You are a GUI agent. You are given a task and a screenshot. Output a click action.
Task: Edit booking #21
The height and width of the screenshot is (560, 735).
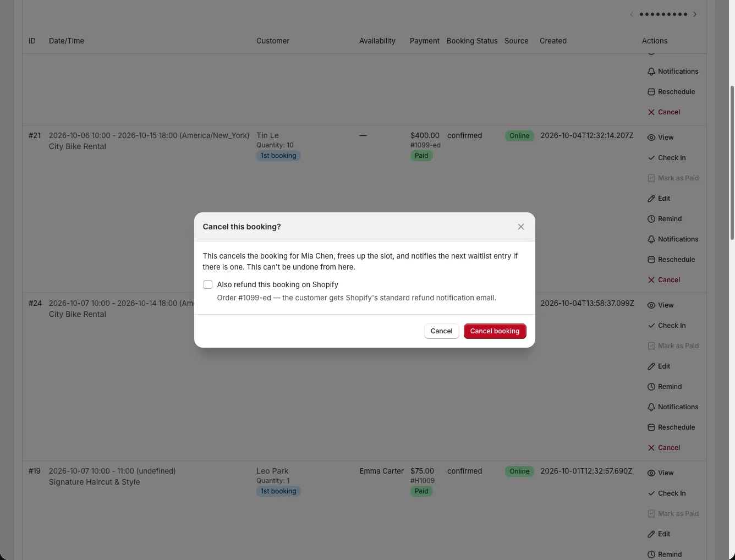(x=659, y=199)
